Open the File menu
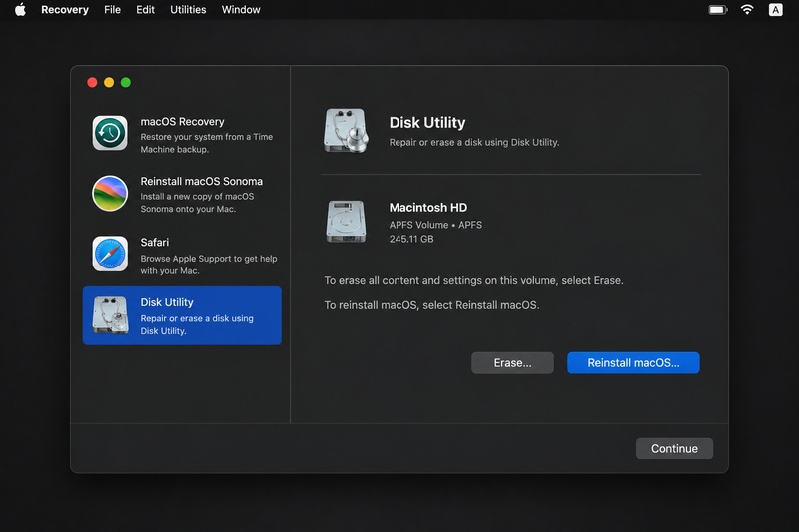Screen dimensions: 799x532 112,10
